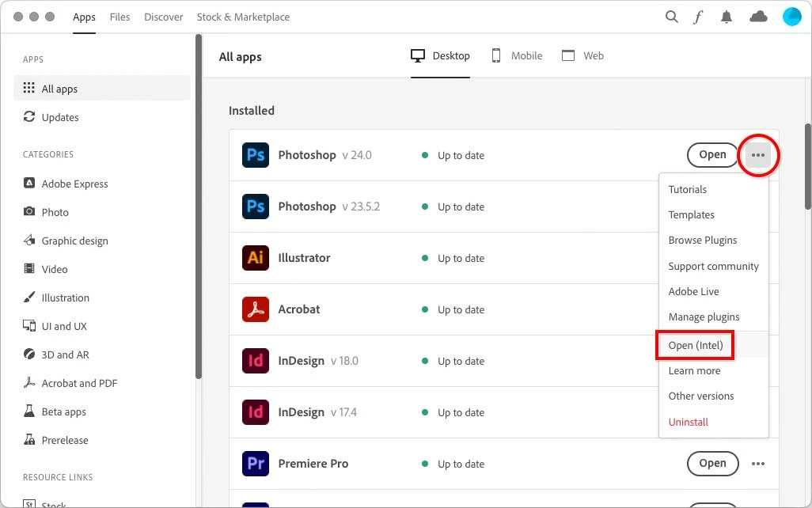The height and width of the screenshot is (508, 812).
Task: Switch to the Apps tab
Action: click(84, 17)
